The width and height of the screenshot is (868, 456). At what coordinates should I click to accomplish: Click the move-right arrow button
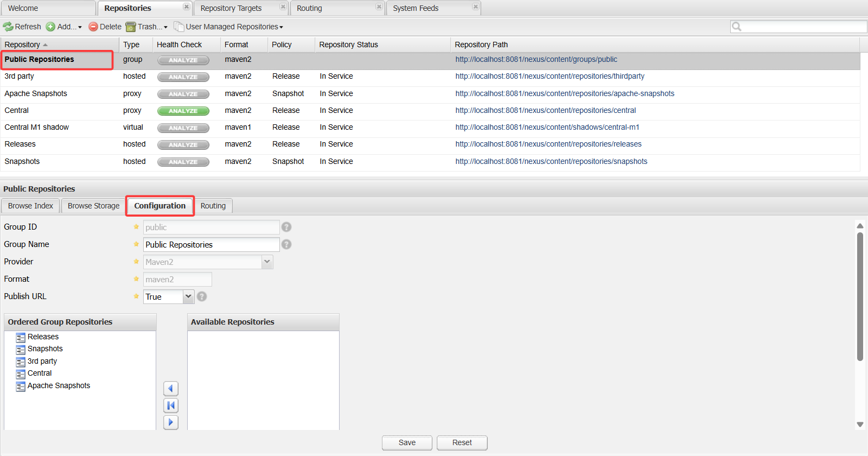click(x=171, y=422)
